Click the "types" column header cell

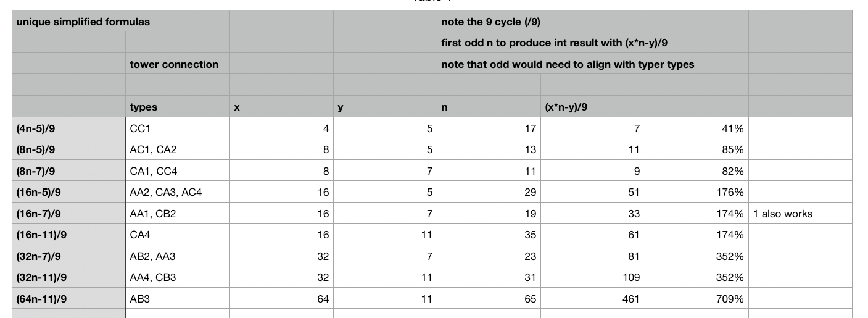coord(144,107)
